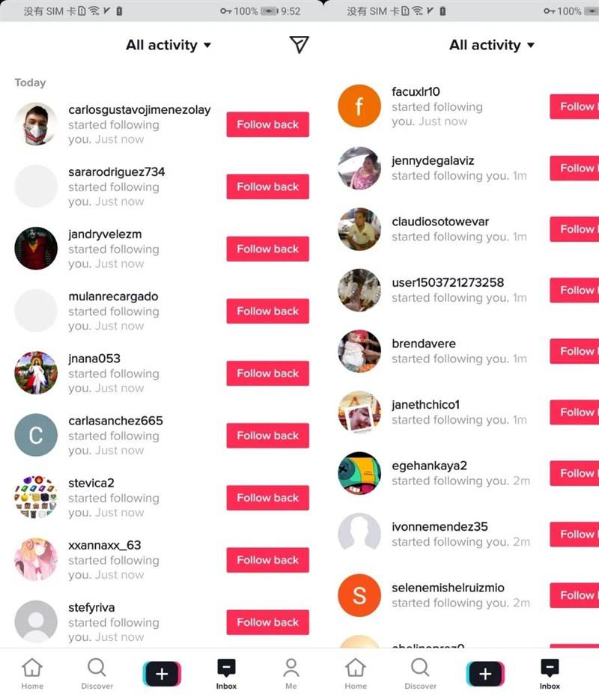
Task: Tap the Inbox icon in right screen
Action: coord(550,667)
